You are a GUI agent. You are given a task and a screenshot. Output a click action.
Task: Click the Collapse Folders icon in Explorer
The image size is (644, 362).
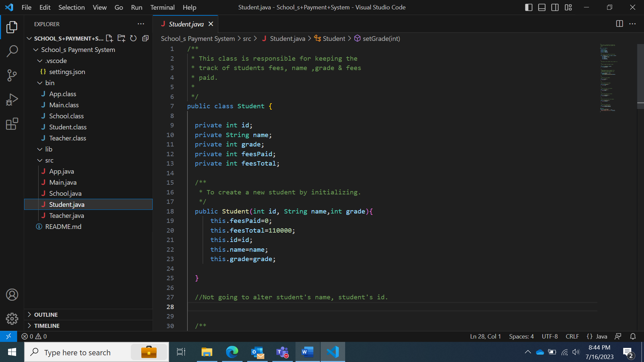(145, 38)
